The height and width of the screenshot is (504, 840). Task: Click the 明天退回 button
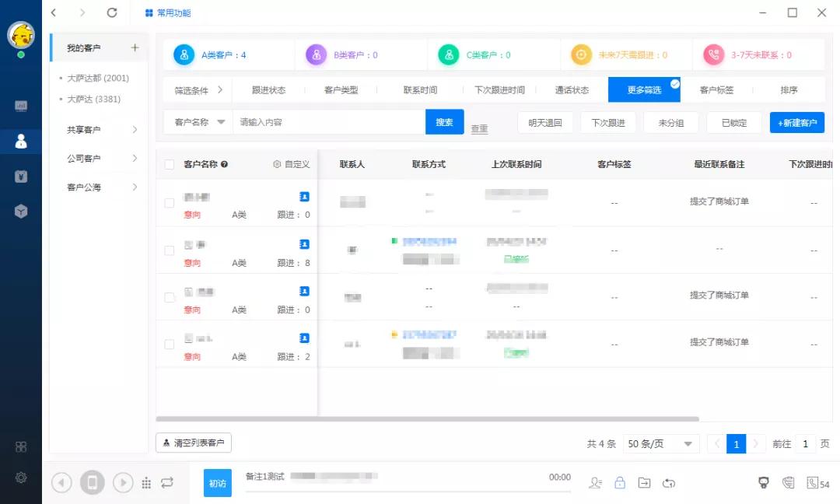pos(544,123)
